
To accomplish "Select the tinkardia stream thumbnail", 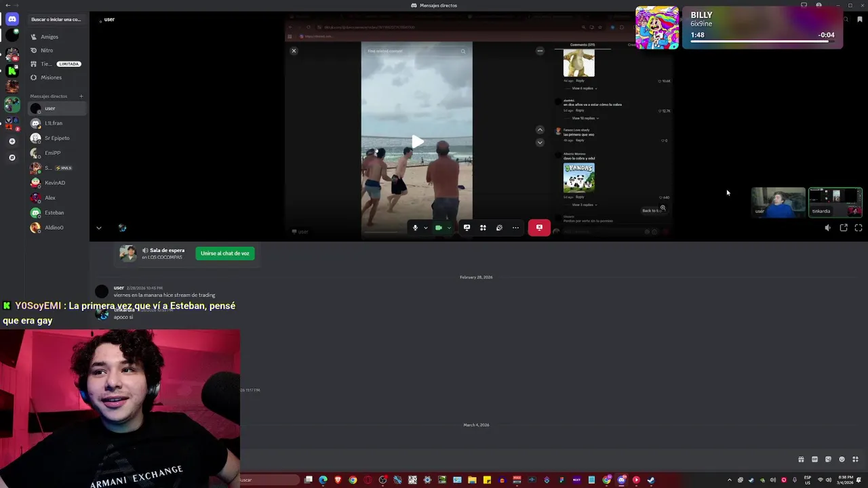I will tap(835, 203).
